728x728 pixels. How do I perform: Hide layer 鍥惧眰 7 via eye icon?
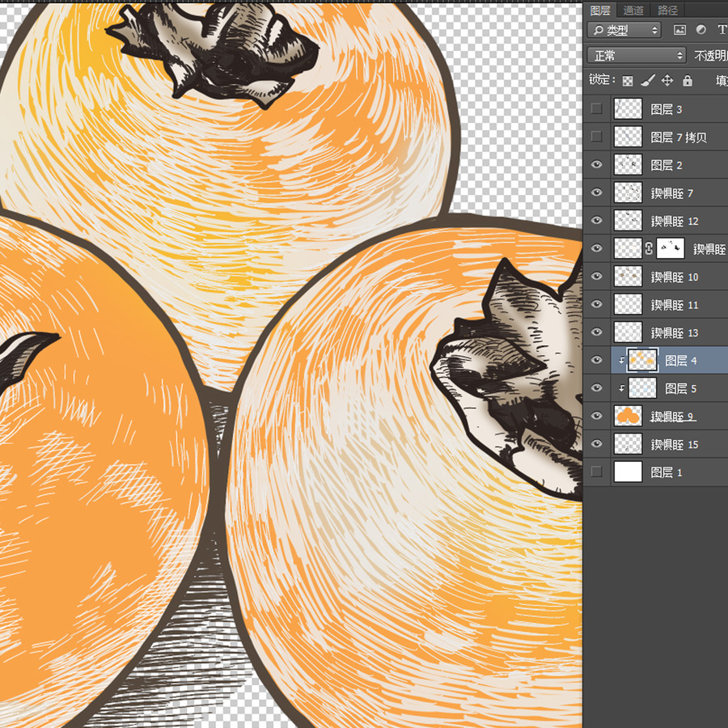pos(597,193)
